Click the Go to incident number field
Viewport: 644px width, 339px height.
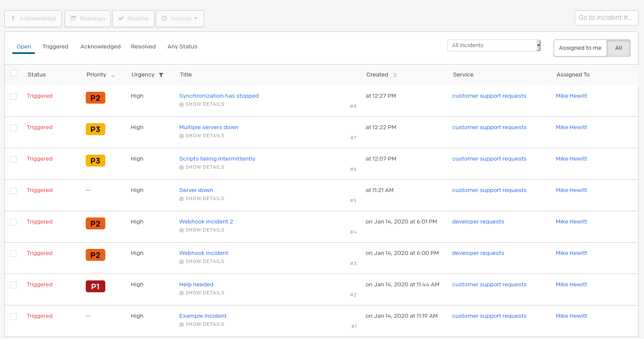click(606, 17)
